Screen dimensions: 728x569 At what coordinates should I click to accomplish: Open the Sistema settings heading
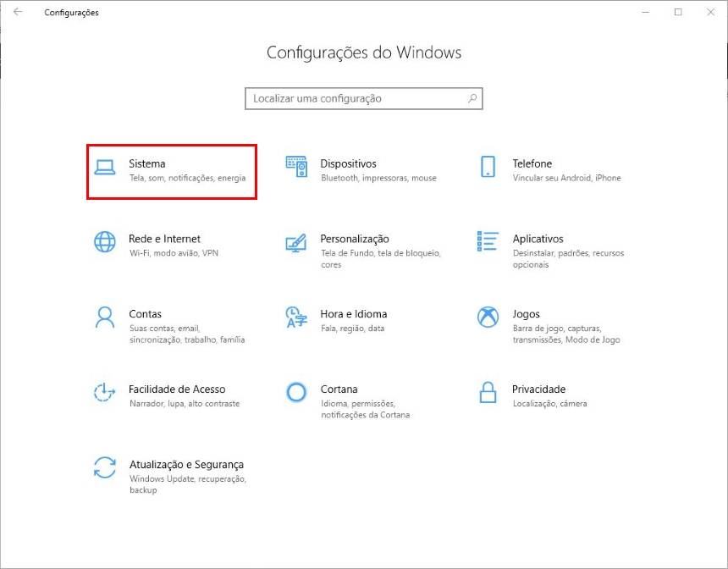(x=146, y=163)
